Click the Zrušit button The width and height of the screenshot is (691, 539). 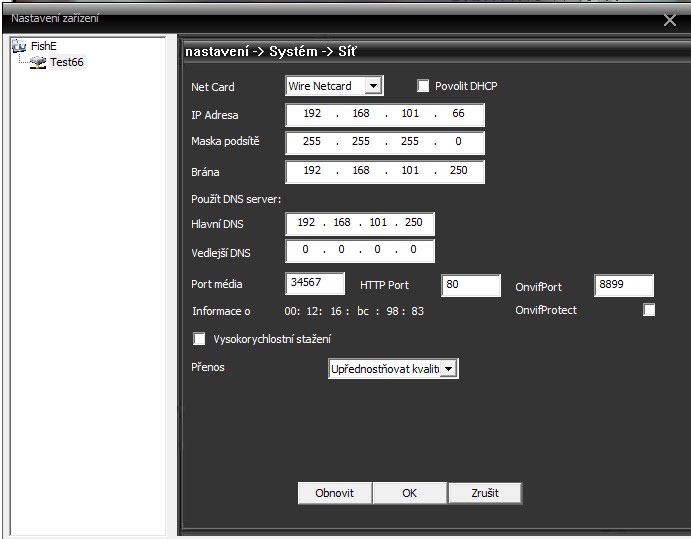coord(485,493)
